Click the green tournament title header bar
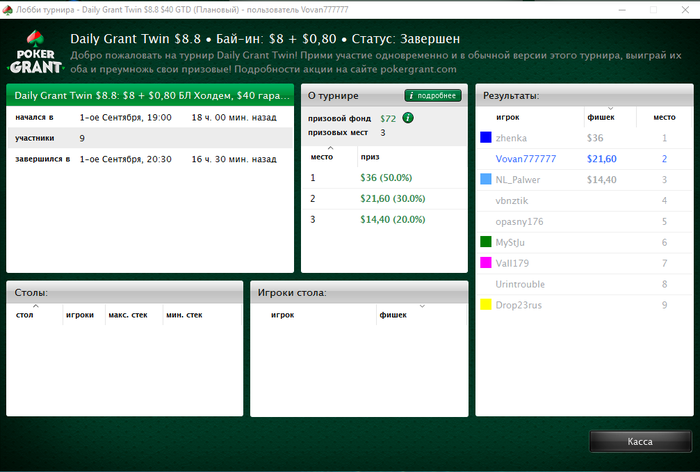This screenshot has width=700, height=472. (x=150, y=95)
